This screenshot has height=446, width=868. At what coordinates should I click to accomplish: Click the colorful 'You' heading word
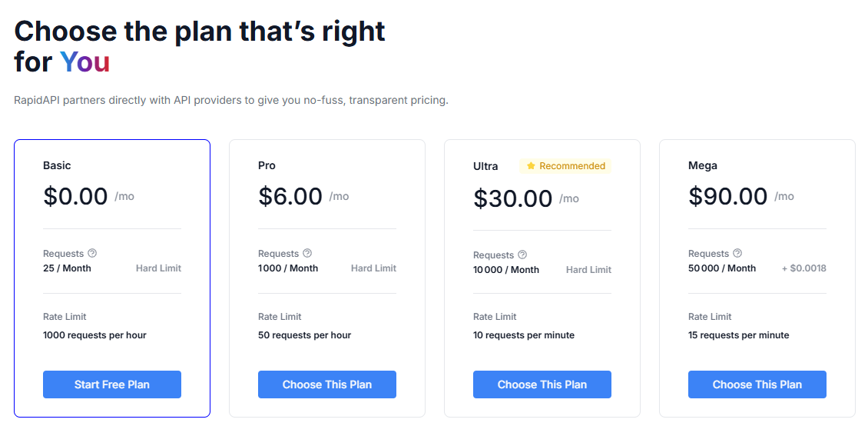pyautogui.click(x=84, y=62)
